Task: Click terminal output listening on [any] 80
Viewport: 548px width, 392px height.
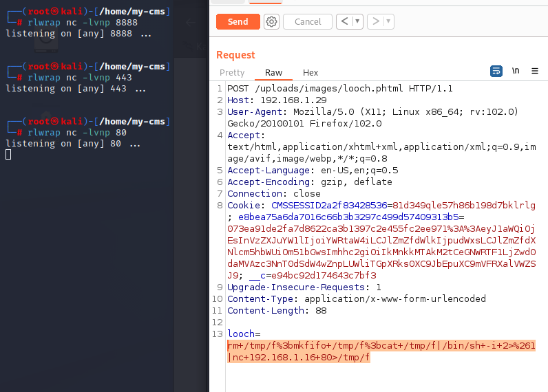Action: (x=73, y=144)
